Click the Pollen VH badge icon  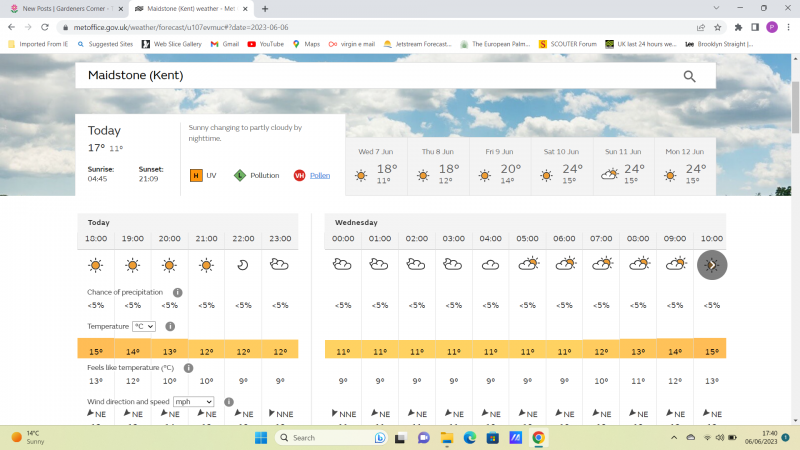pos(299,176)
